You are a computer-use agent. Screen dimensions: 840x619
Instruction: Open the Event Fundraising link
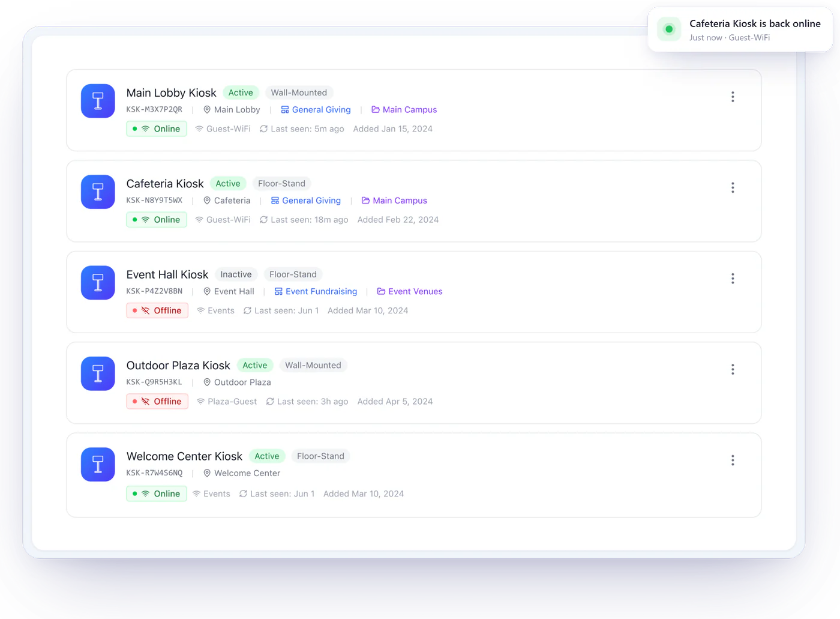316,291
